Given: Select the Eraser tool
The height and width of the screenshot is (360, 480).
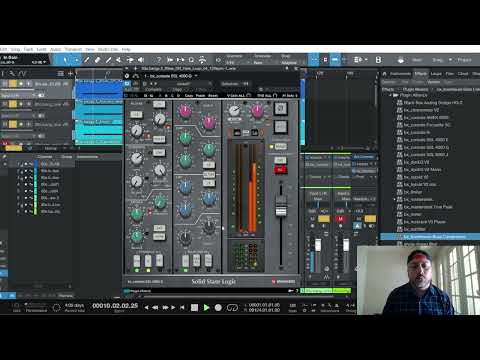Looking at the screenshot, I should click(x=98, y=60).
